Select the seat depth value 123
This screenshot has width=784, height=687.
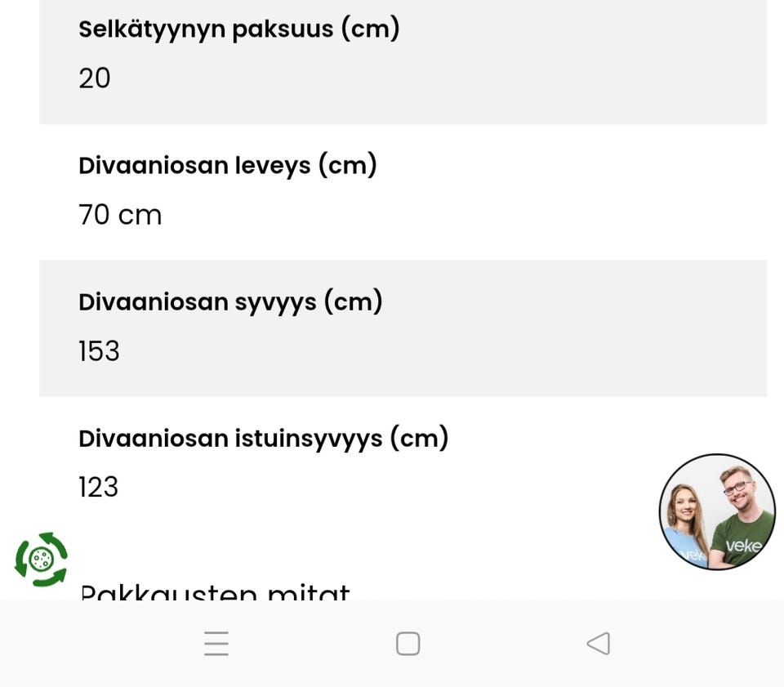[x=99, y=488]
